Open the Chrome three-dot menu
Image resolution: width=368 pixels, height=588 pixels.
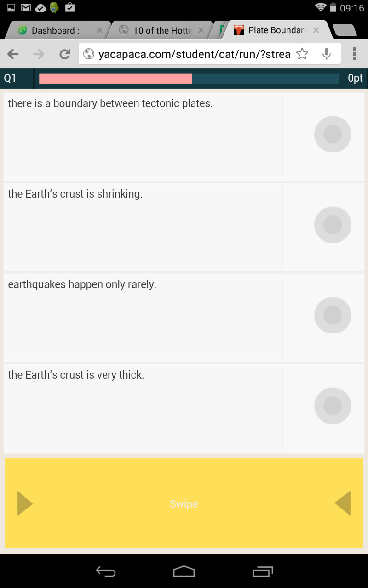(x=354, y=54)
